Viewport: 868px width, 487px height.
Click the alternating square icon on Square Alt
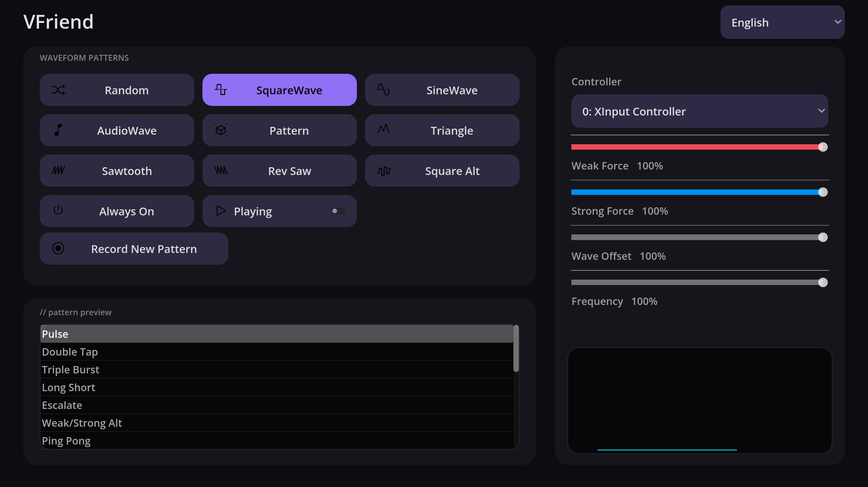tap(384, 171)
